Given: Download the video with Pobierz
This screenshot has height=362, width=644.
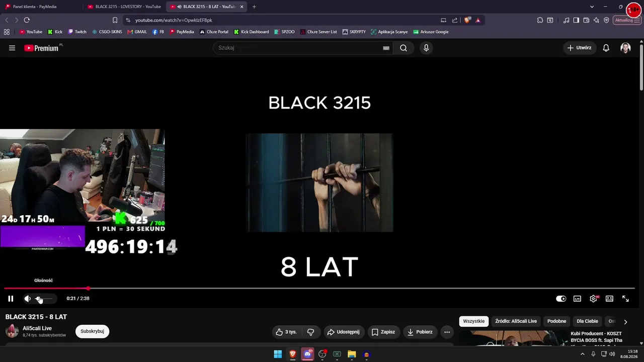Looking at the screenshot, I should (420, 332).
